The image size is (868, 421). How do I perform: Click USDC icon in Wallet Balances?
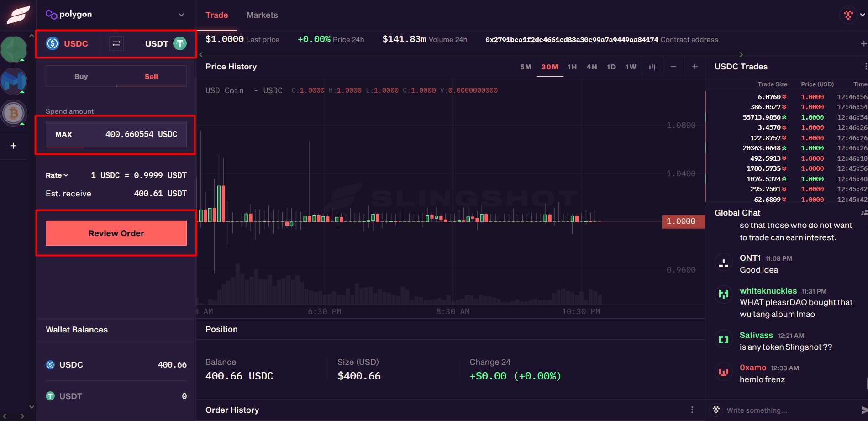(50, 365)
